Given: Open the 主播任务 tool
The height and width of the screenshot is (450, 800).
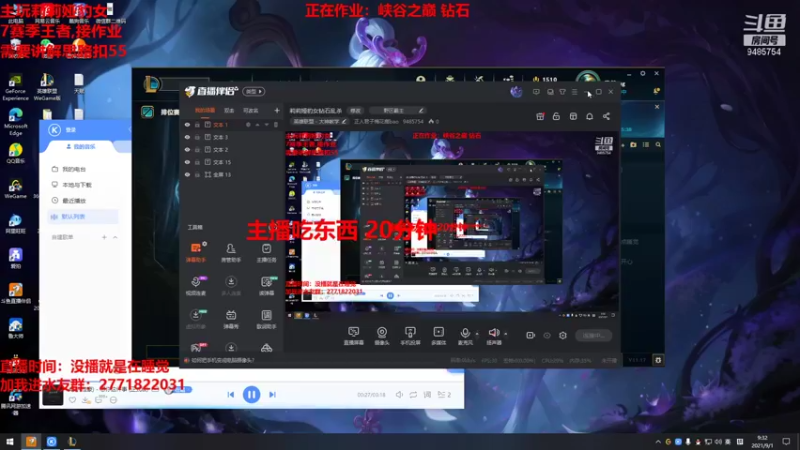Looking at the screenshot, I should click(x=266, y=253).
